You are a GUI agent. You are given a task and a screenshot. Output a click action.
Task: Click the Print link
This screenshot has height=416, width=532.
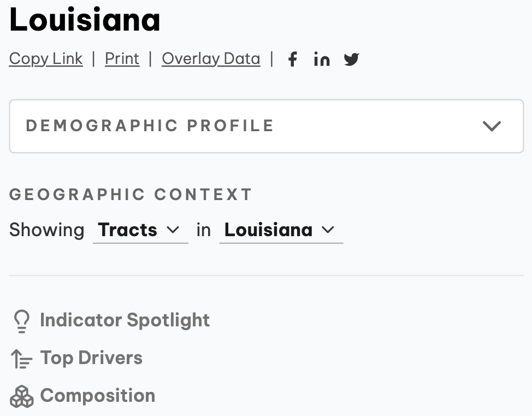coord(122,58)
